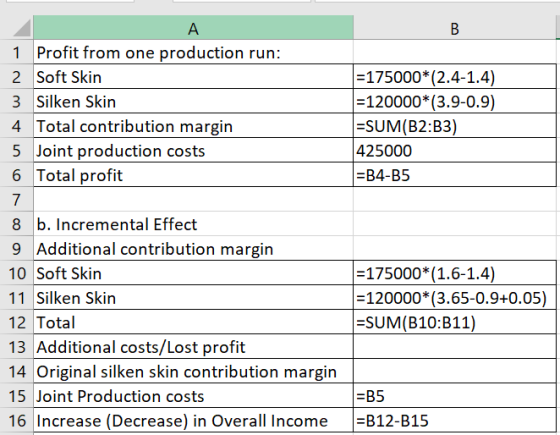Select row 1 header
The image size is (560, 435).
pos(16,52)
